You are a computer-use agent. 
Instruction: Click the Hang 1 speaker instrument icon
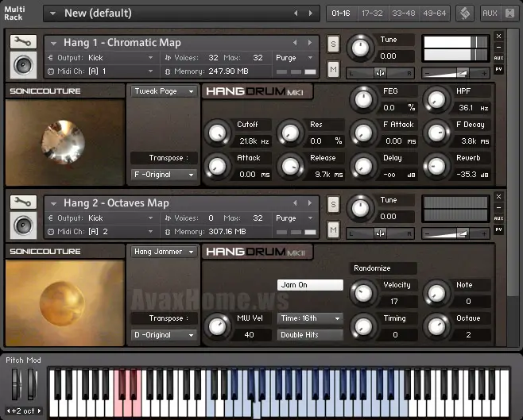pyautogui.click(x=23, y=65)
